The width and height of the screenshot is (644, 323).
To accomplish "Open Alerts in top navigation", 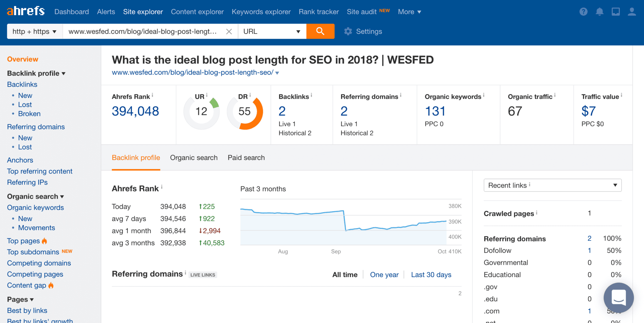I will click(106, 12).
